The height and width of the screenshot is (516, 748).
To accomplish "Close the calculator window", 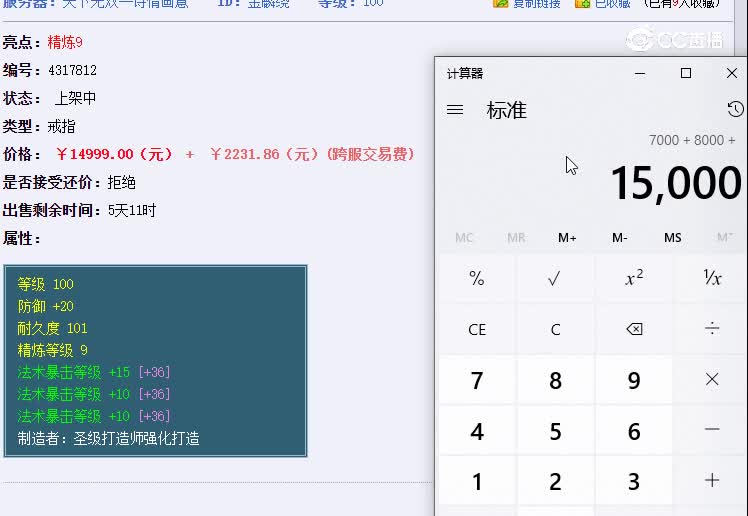I will pyautogui.click(x=731, y=73).
